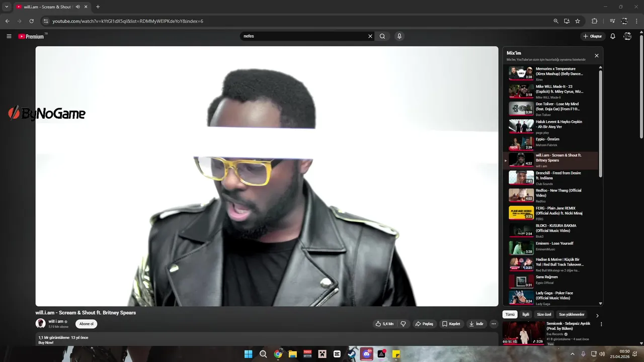Screen dimensions: 644x362
Task: Click the playlist panel scrollbar
Action: coord(600,123)
